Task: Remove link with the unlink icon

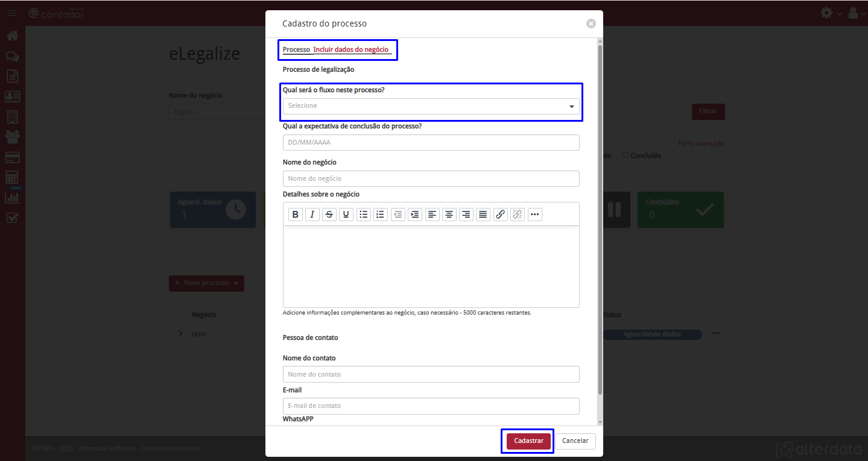Action: 518,214
